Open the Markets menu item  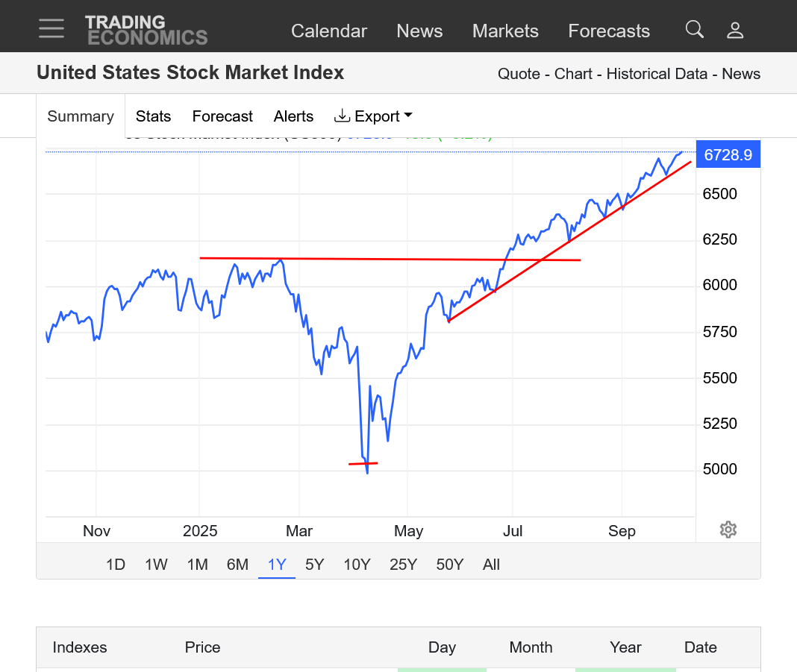pyautogui.click(x=505, y=31)
